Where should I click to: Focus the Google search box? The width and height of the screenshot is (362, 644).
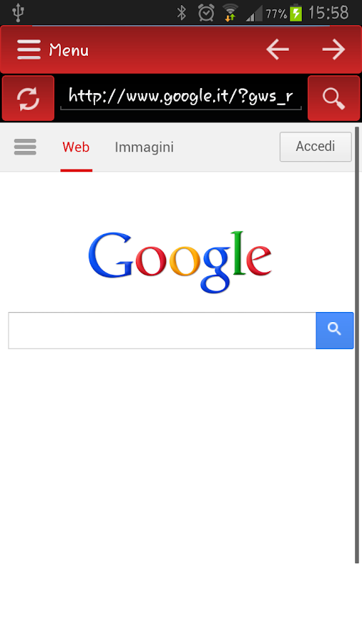pos(162,331)
